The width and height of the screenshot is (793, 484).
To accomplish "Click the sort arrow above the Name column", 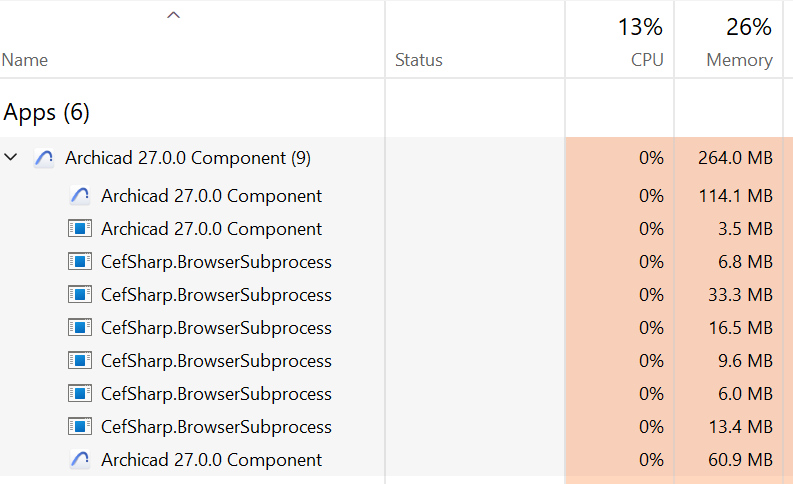I will click(x=174, y=15).
